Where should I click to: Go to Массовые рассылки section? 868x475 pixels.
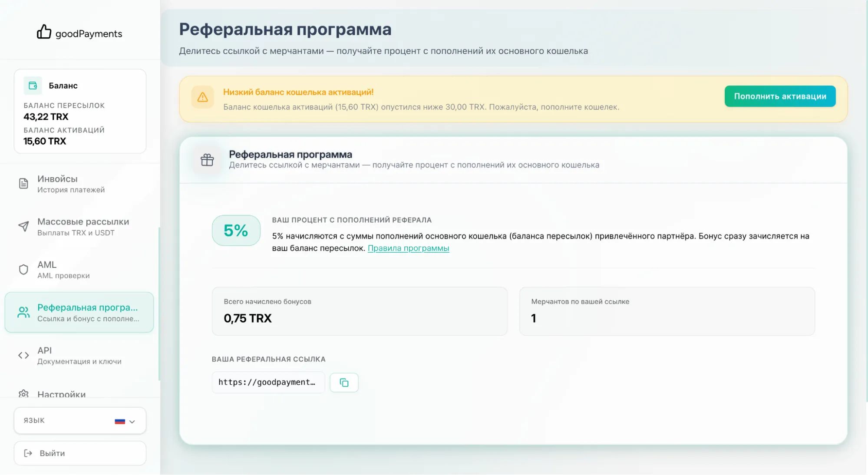click(x=83, y=226)
